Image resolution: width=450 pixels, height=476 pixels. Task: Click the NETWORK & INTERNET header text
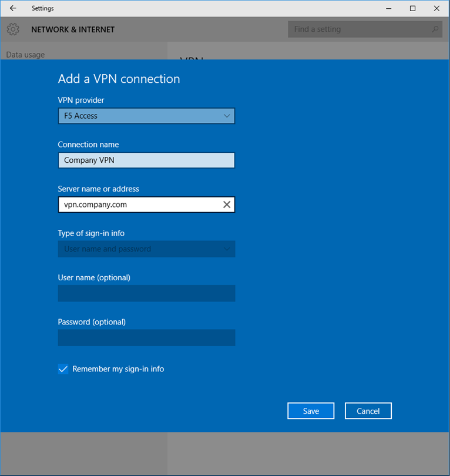73,29
